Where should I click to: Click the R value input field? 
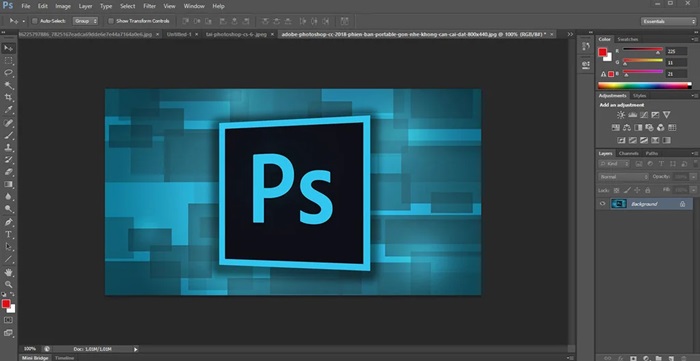(x=676, y=51)
